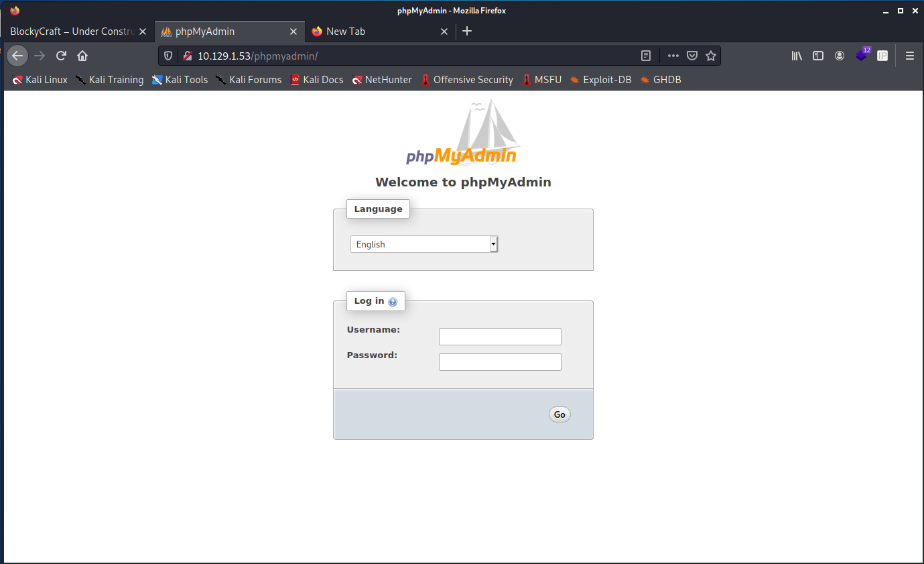This screenshot has width=924, height=564.
Task: Open the Firefox hamburger menu
Action: (909, 56)
